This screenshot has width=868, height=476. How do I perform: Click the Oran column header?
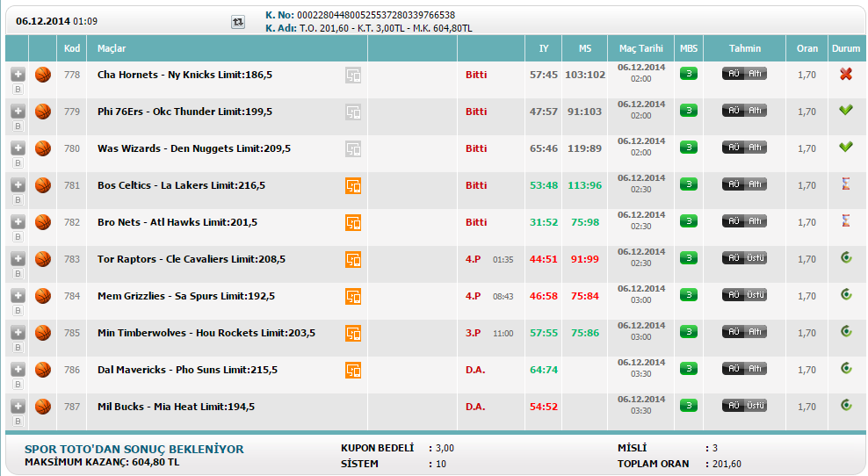[x=807, y=48]
